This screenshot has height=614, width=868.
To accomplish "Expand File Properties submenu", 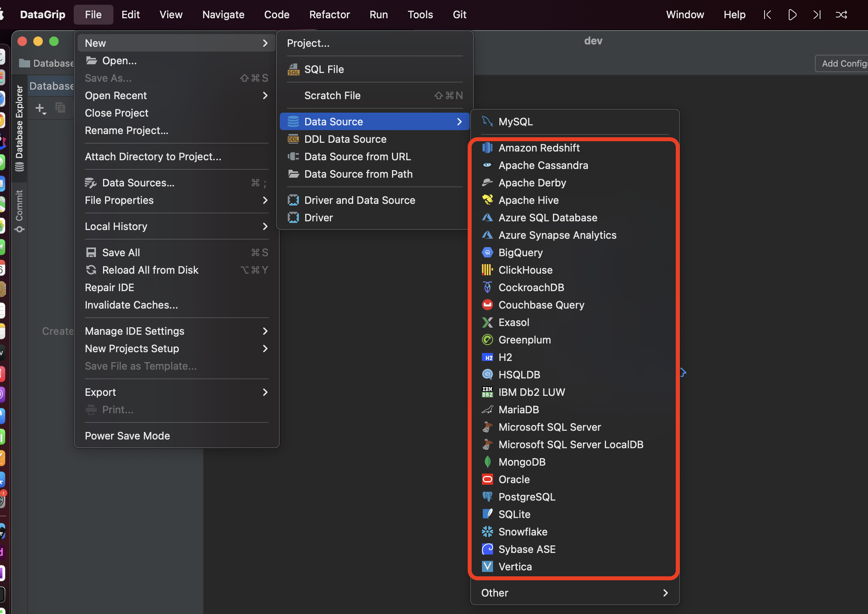I will (176, 200).
